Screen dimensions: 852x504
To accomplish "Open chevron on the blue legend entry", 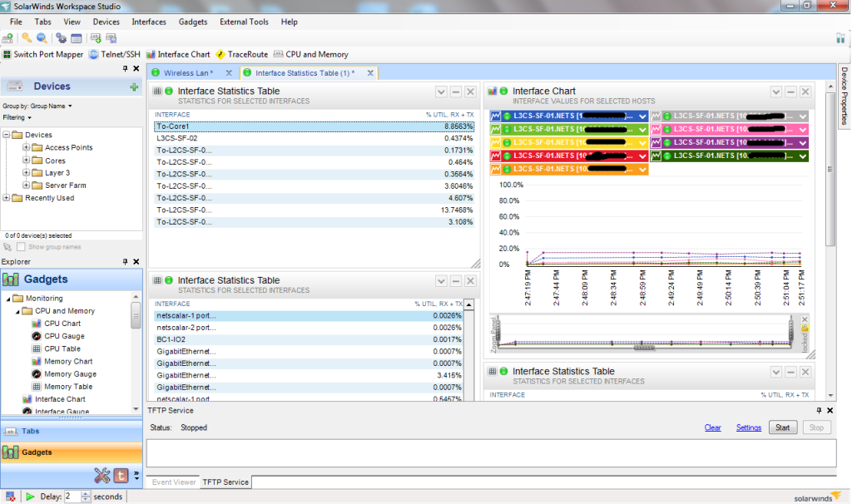I will pos(643,116).
